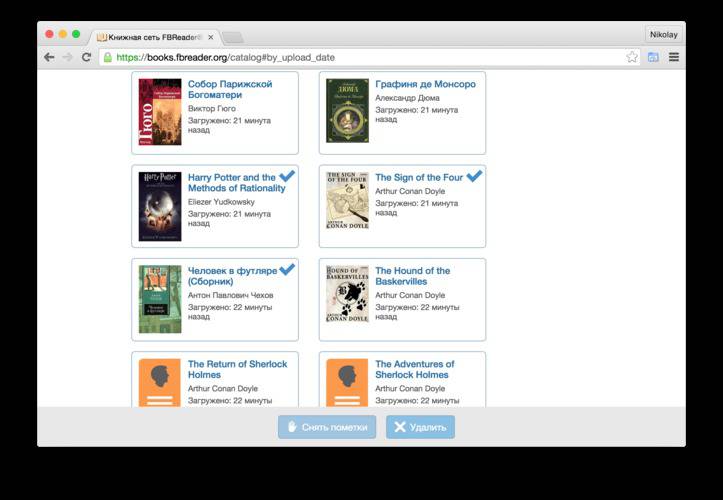This screenshot has width=723, height=500.
Task: Click Графиня де Монсоро book cover
Action: coord(347,111)
